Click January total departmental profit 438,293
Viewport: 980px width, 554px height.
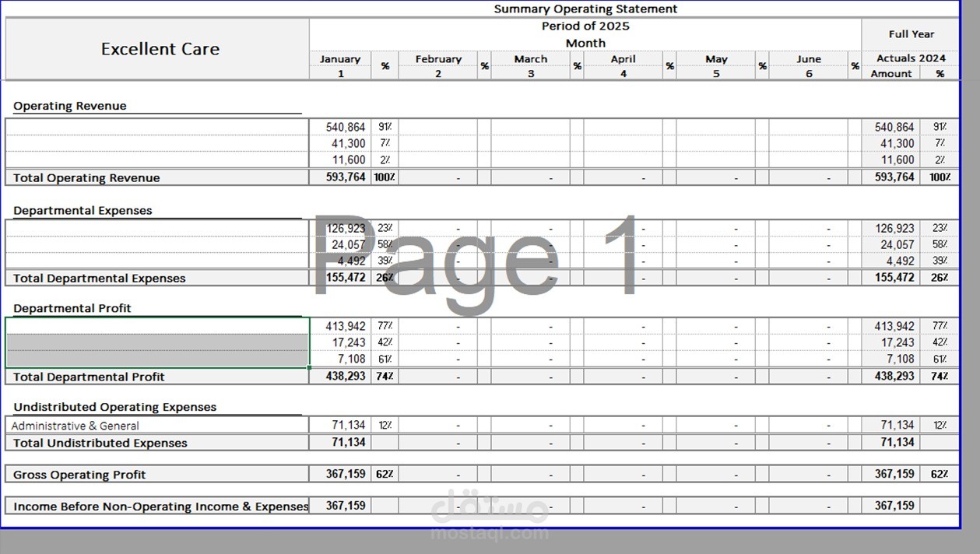click(x=347, y=377)
